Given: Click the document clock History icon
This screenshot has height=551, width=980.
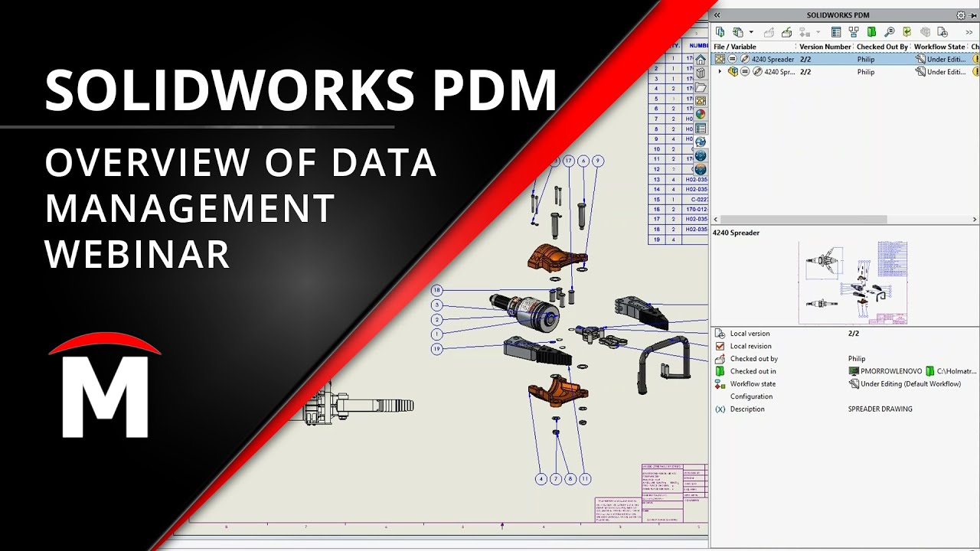Looking at the screenshot, I should coord(942,32).
